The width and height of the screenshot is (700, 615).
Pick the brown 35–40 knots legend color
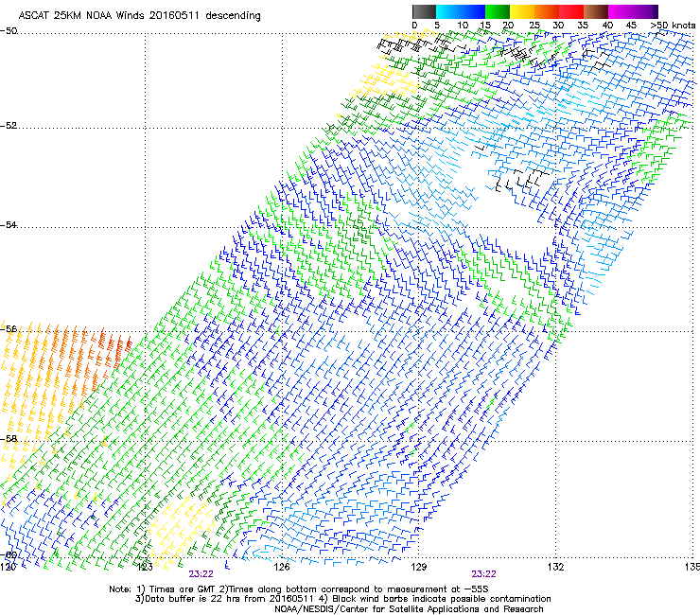(596, 11)
